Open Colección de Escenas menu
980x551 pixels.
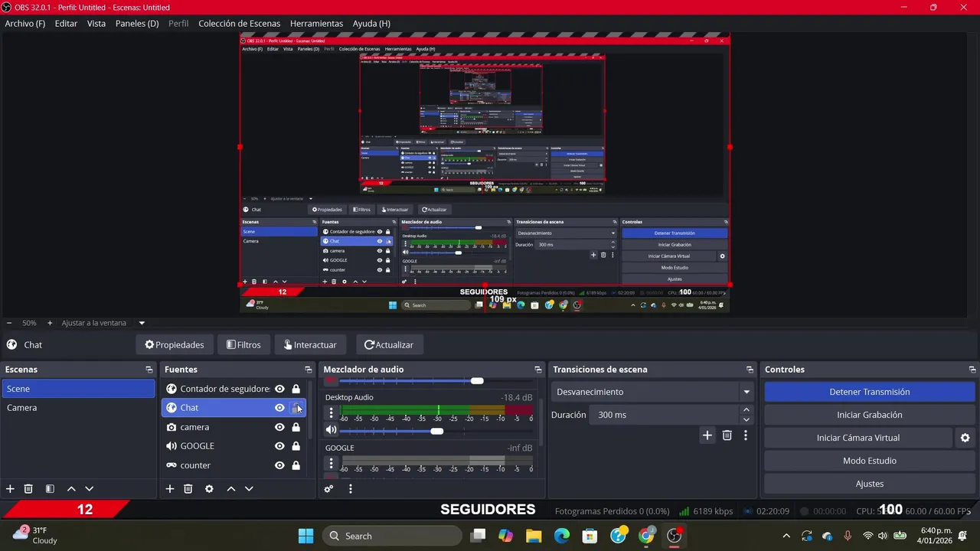(239, 24)
